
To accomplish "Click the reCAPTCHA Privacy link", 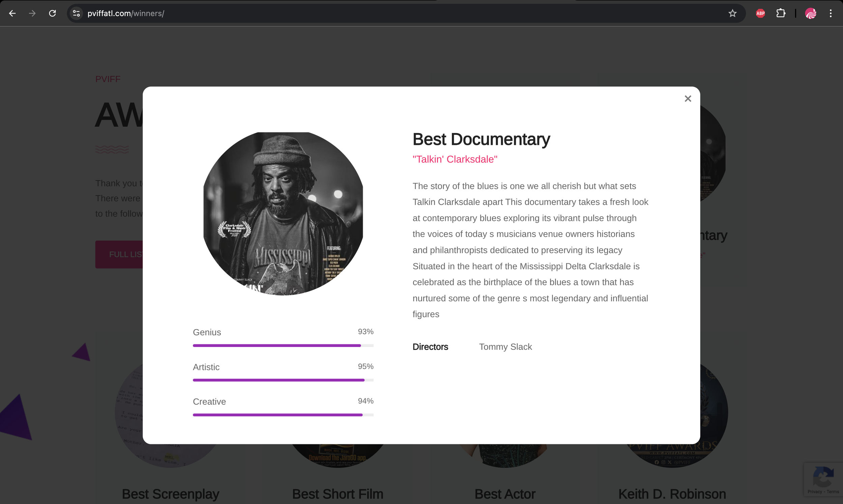I will 814,492.
